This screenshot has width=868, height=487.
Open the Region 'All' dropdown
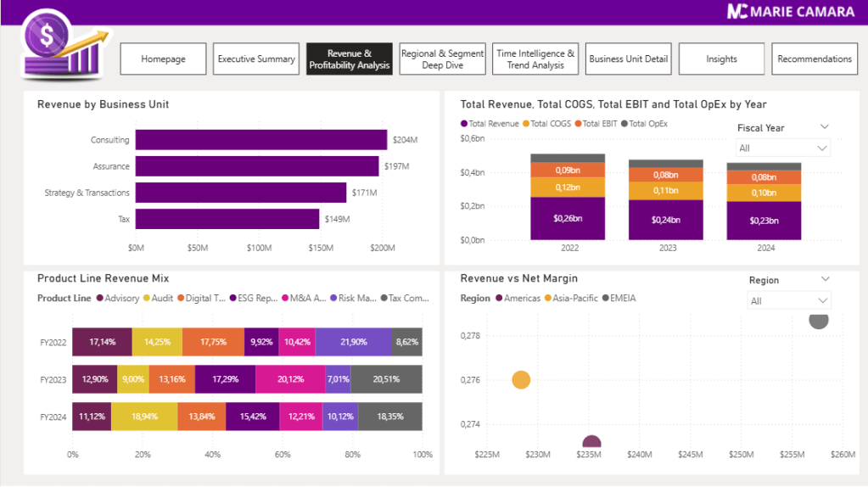click(x=788, y=301)
